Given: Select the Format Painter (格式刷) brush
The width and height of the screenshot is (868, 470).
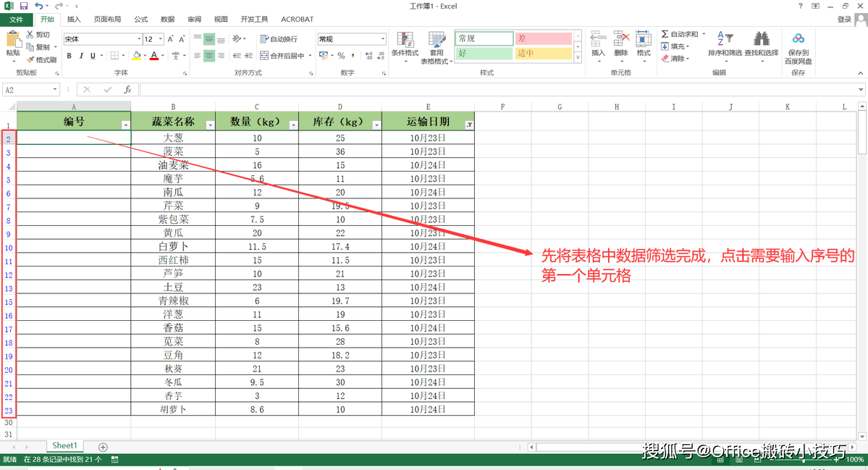Looking at the screenshot, I should point(30,59).
